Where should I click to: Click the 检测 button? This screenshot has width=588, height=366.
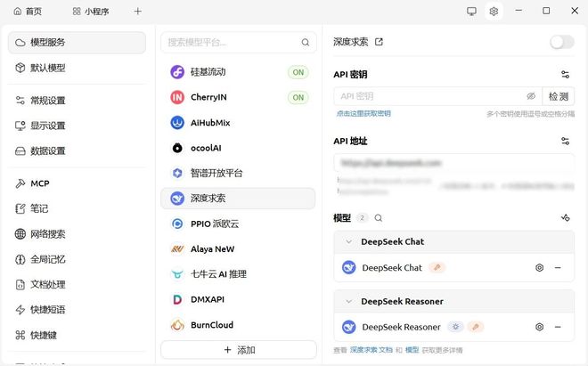(559, 96)
